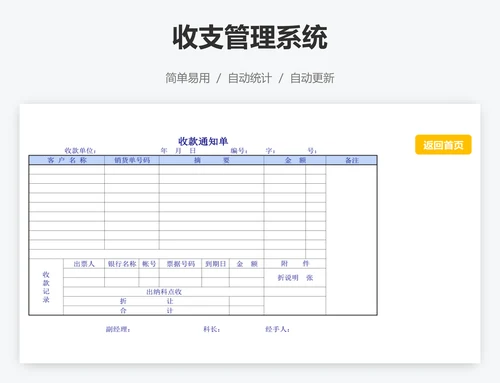Click the 简单易用 subtitle text
Image resolution: width=500 pixels, height=383 pixels.
tap(188, 78)
